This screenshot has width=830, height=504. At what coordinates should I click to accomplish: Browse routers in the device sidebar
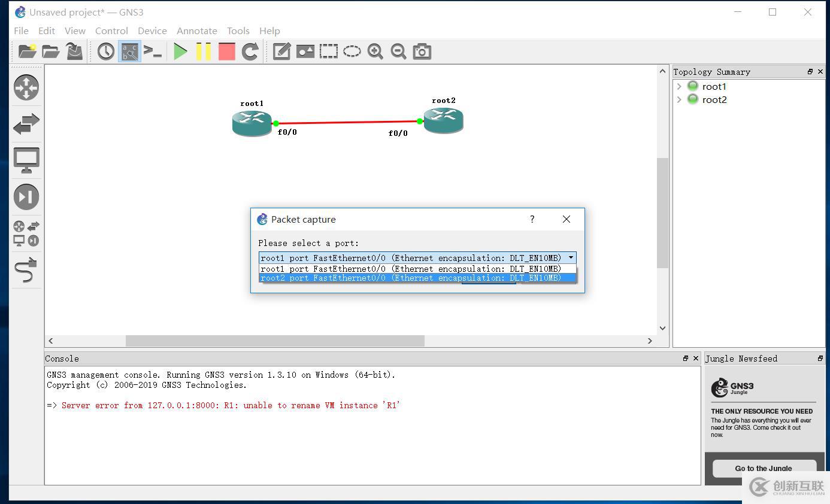coord(26,87)
